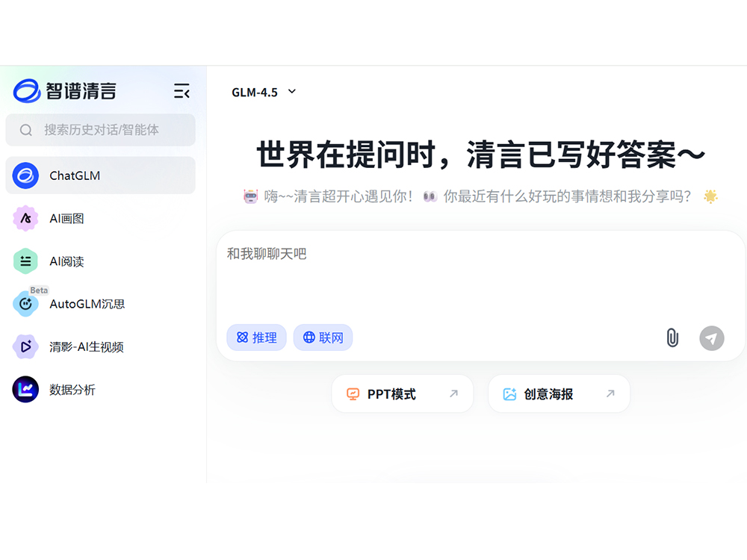This screenshot has width=747, height=560.
Task: Open 清影-AI生视频 from the sidebar
Action: (101, 346)
